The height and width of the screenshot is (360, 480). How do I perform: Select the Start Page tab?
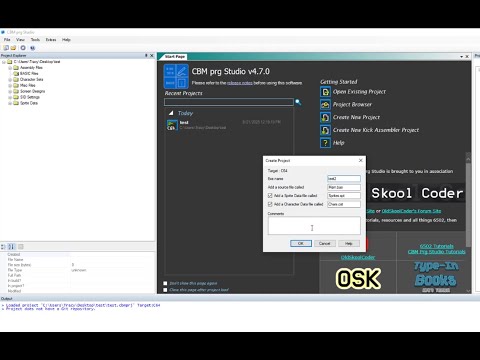(x=175, y=57)
